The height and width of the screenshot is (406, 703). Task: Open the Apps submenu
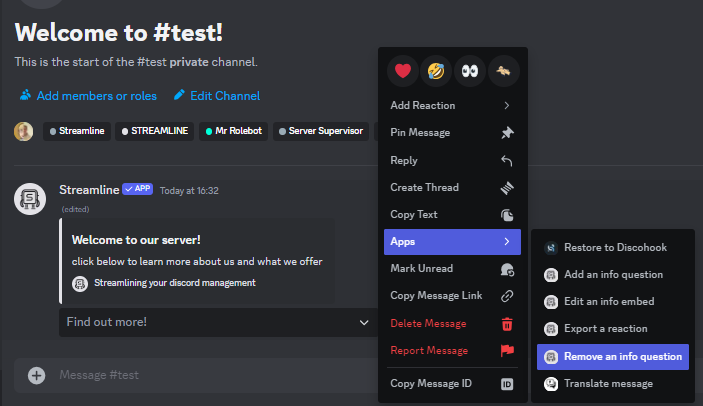(x=452, y=241)
